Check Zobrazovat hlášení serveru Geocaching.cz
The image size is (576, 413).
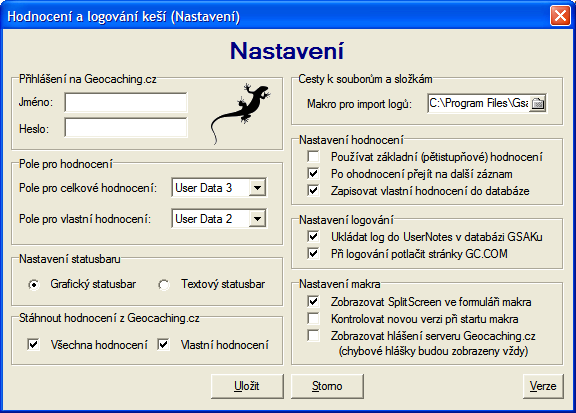313,335
